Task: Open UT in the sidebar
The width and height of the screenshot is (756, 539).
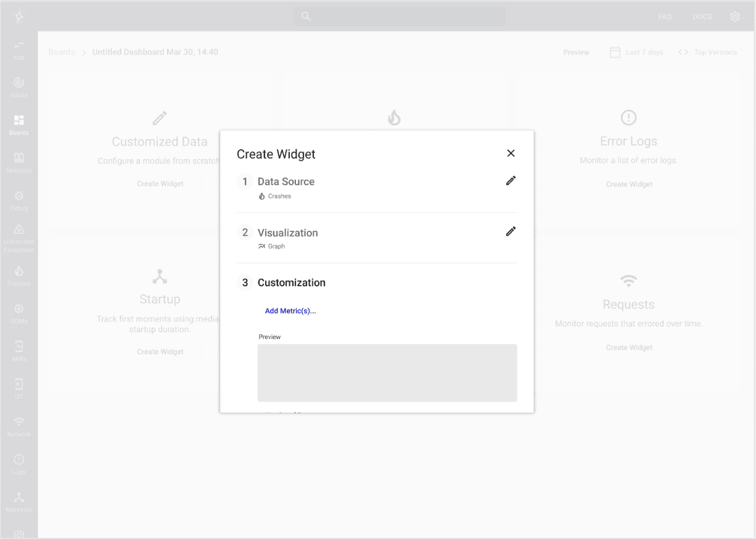Action: tap(19, 390)
